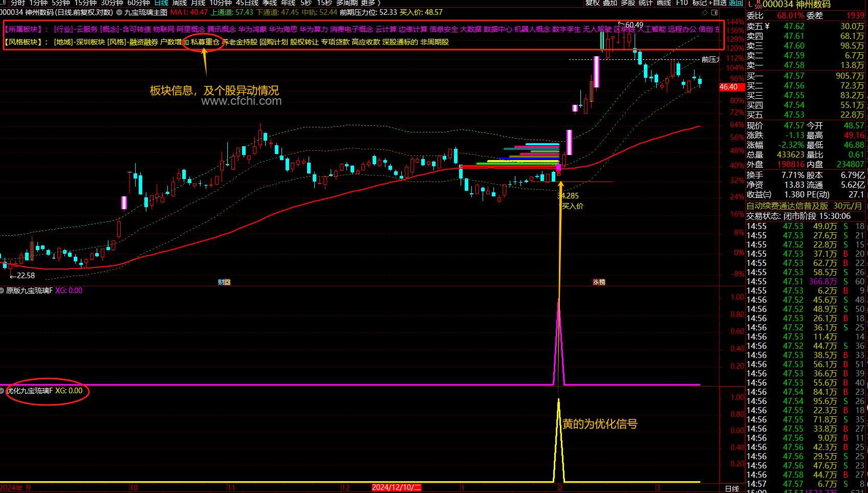Select the 日线 daily period tab

[x=161, y=3]
